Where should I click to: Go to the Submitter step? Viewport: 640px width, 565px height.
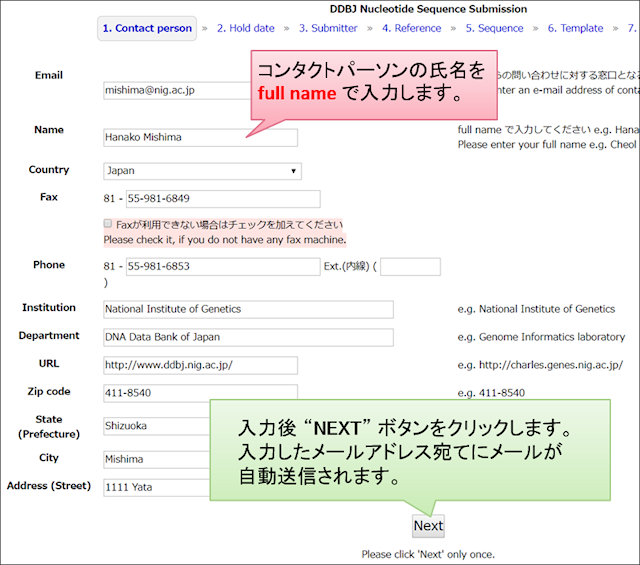tap(328, 28)
